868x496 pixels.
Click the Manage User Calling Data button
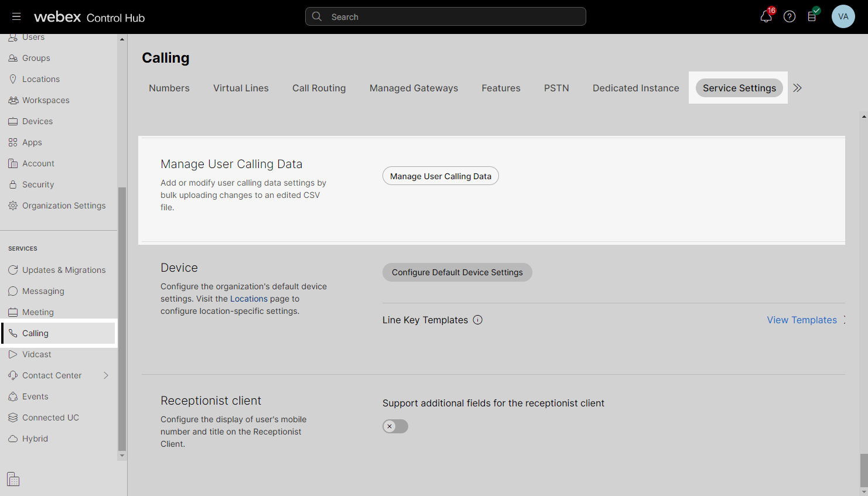(440, 176)
